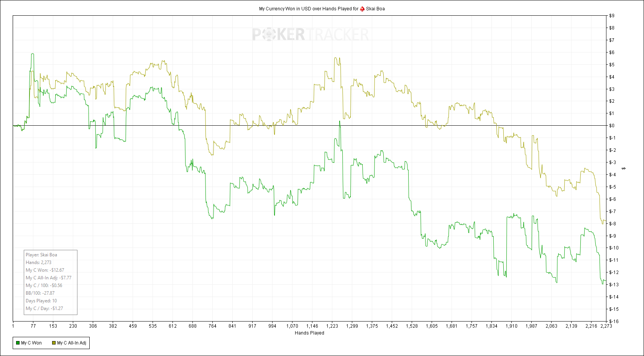Click the 'My C / Day: -$1.27' stat line
Screen dimensions: 644x356
coord(44,308)
